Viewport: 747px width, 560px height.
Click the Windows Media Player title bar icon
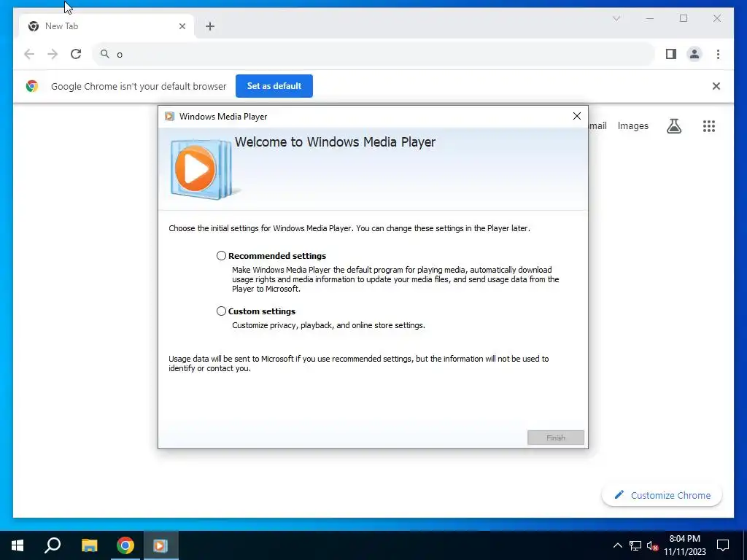click(169, 116)
